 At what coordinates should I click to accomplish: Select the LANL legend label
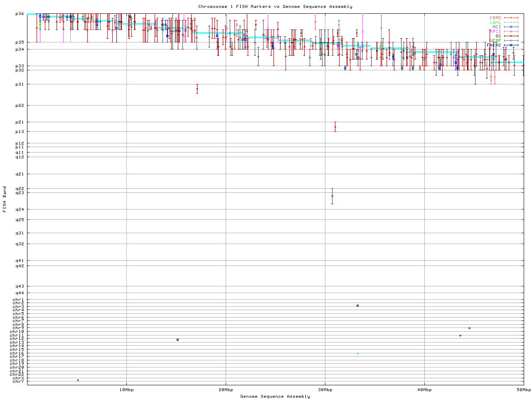[495, 22]
